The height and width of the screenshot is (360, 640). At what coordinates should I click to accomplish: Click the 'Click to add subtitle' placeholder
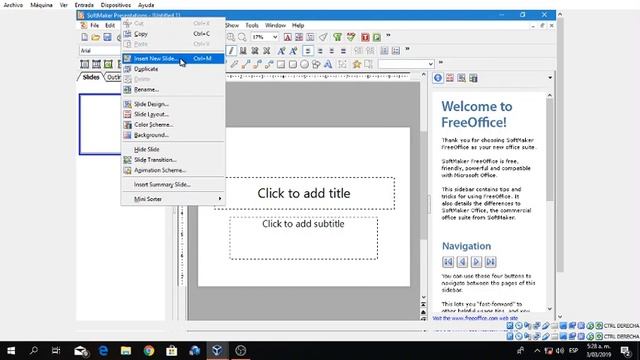(x=303, y=238)
